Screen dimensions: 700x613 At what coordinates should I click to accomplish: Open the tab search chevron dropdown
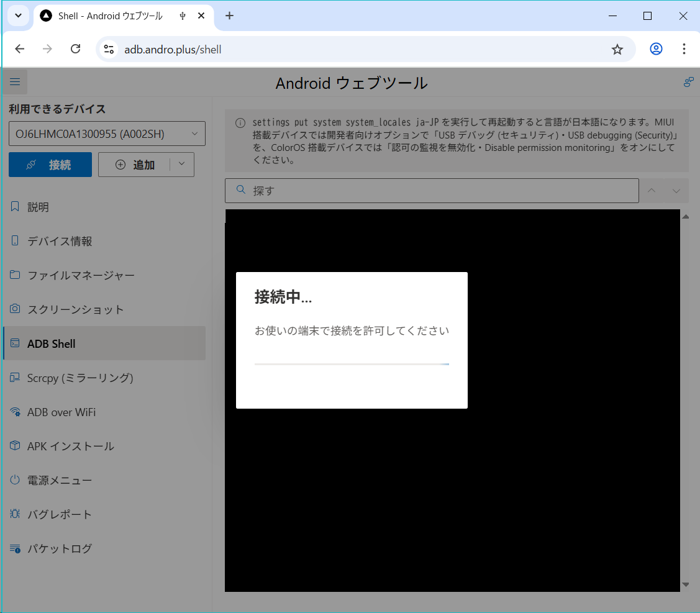tap(18, 16)
